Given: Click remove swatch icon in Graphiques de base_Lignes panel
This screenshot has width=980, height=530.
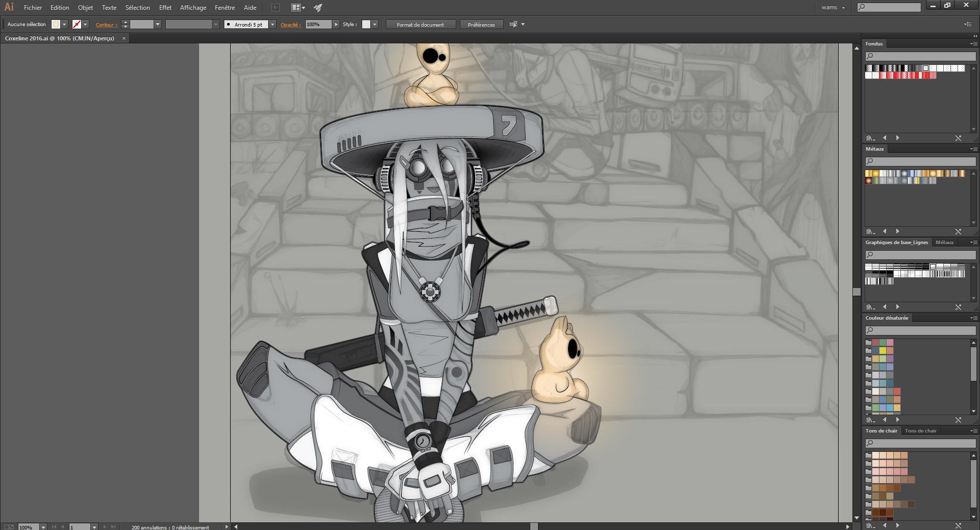Looking at the screenshot, I should tap(958, 307).
